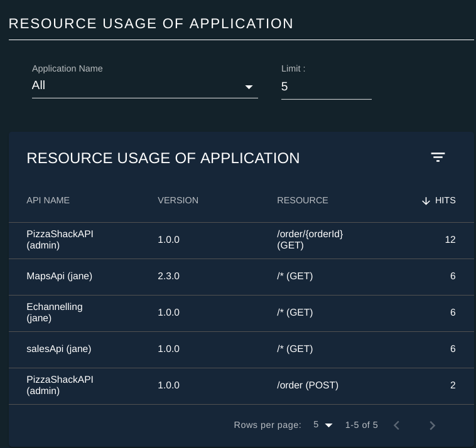Click the MapsApi version 2.3.0 cell
Viewport: 476px width, 448px height.
(x=168, y=276)
